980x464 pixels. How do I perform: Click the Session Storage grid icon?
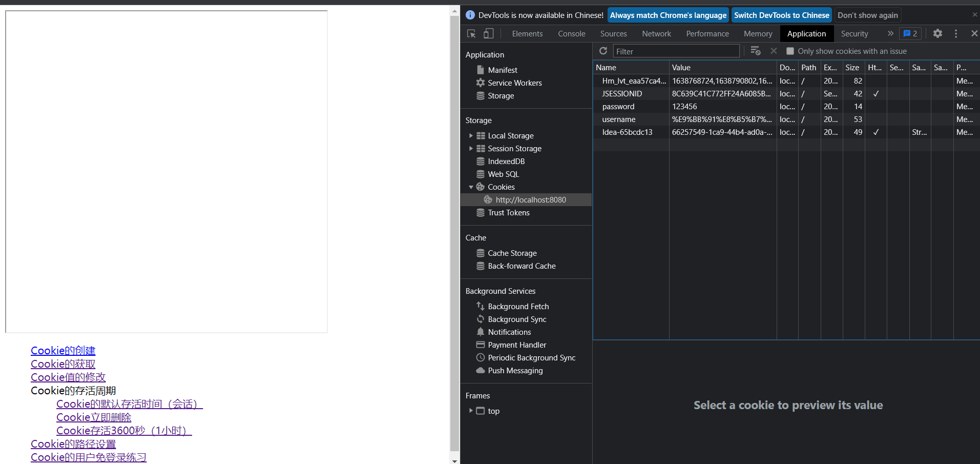[x=481, y=148]
